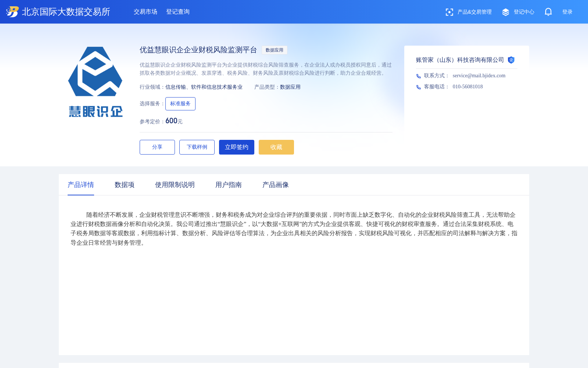Click email service@mail.bjidex.com
This screenshot has width=588, height=368.
tap(479, 76)
